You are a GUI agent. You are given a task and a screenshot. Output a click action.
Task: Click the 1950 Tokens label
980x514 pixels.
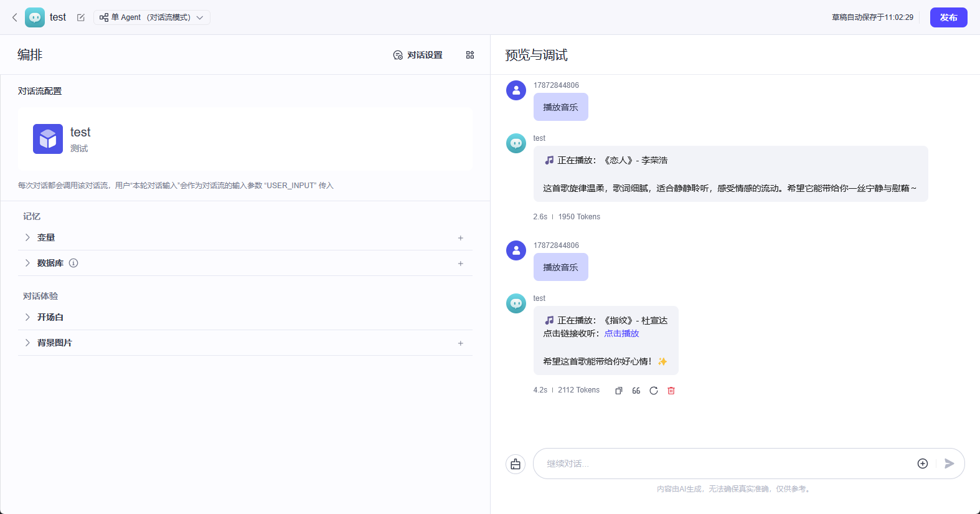579,217
